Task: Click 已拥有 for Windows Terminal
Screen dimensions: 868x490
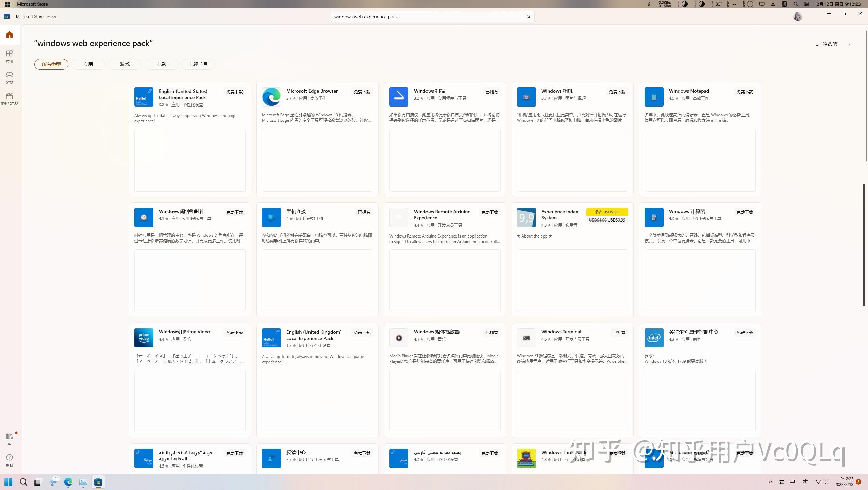Action: coord(619,333)
